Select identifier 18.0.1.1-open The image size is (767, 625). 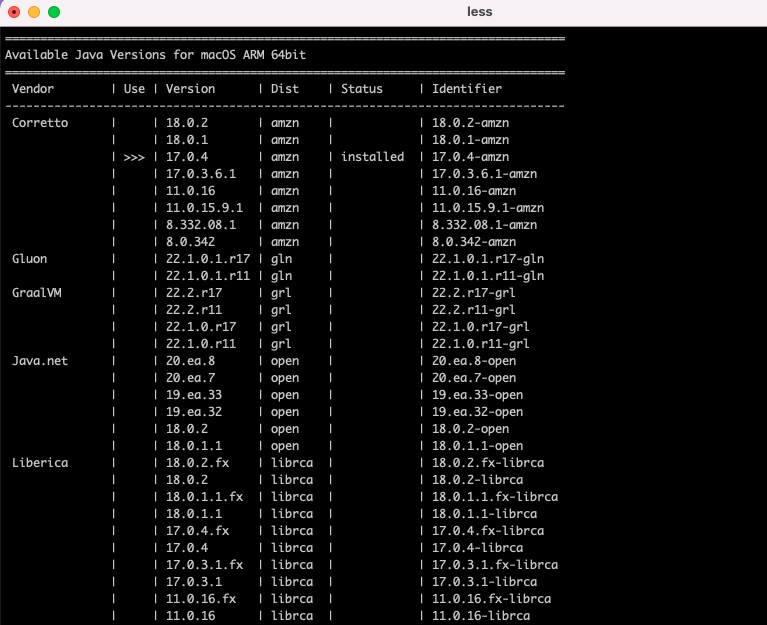[x=477, y=446]
